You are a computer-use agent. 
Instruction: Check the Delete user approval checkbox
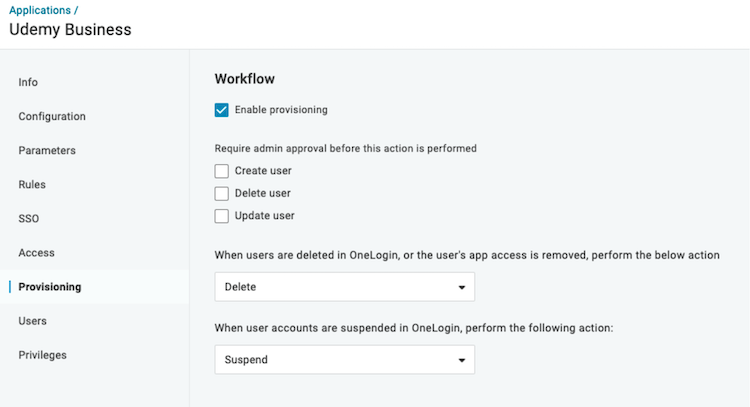222,193
